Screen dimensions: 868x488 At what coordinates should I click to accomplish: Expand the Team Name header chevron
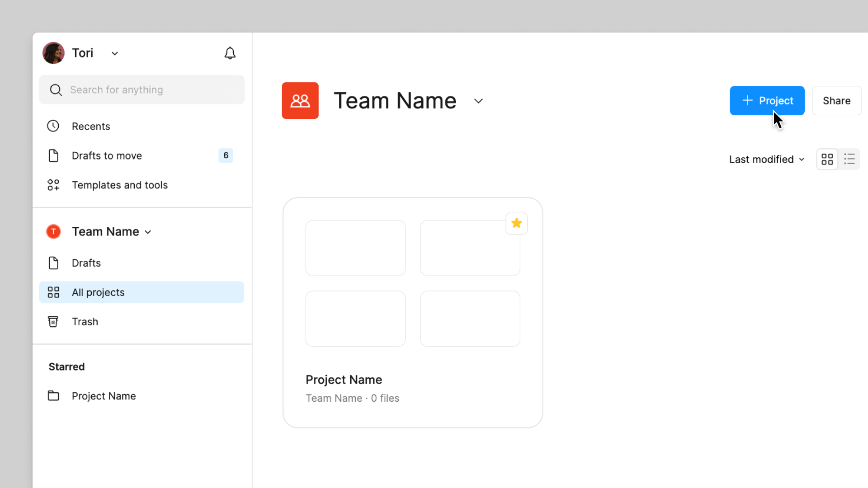click(478, 101)
